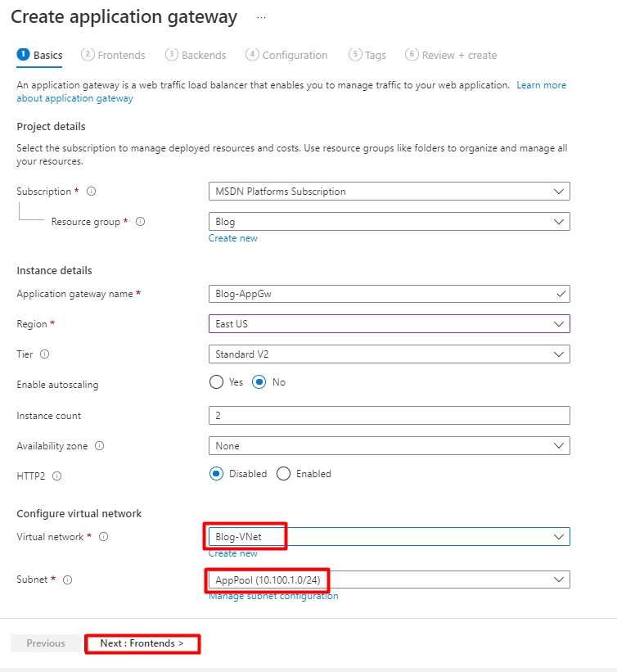Open the Tier dropdown showing Standard V2
This screenshot has height=672, width=617.
click(389, 354)
